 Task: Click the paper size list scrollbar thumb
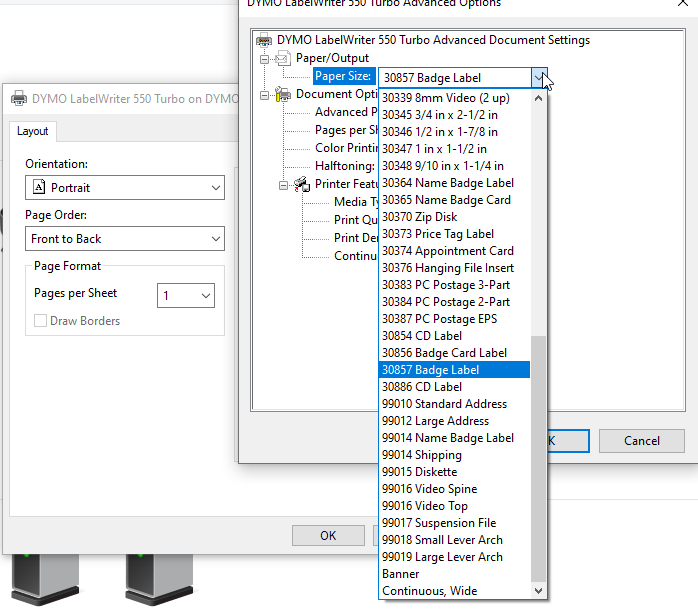(x=539, y=460)
